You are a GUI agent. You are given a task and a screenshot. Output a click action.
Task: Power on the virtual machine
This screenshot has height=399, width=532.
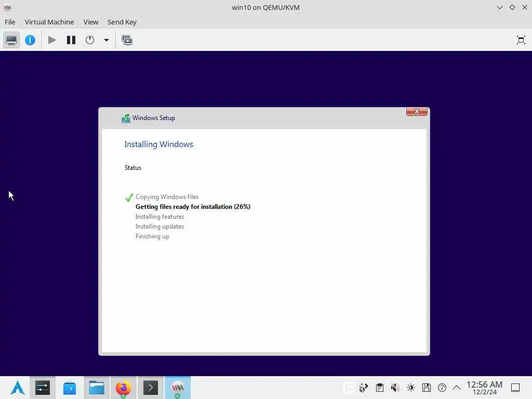pyautogui.click(x=52, y=40)
